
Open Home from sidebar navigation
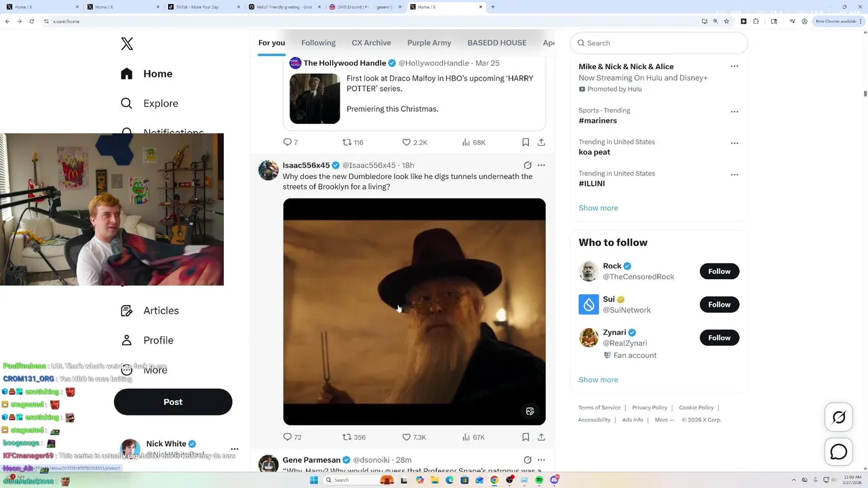pos(147,74)
